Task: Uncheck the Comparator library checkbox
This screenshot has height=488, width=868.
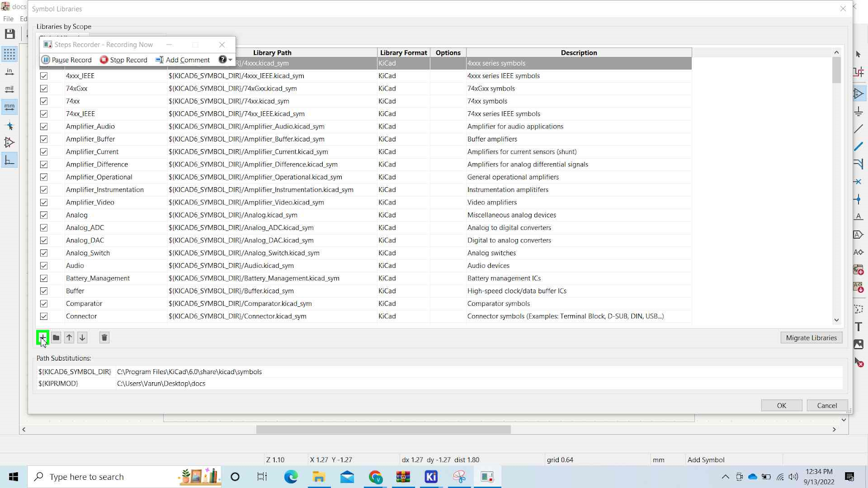Action: click(x=44, y=304)
